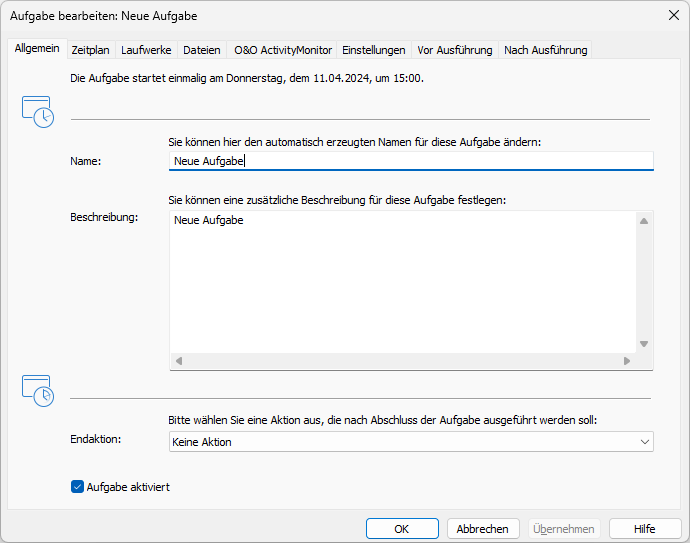Click the Beschreibung: label
690x543 pixels.
(104, 217)
